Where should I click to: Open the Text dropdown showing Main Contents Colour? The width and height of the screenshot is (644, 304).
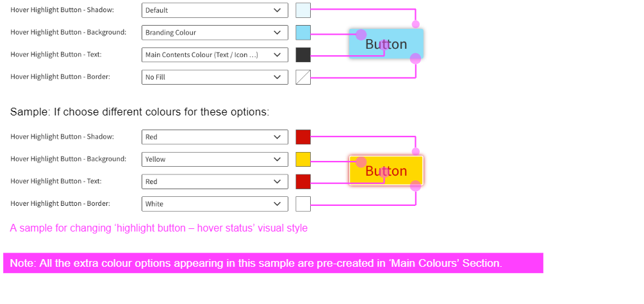pyautogui.click(x=215, y=55)
